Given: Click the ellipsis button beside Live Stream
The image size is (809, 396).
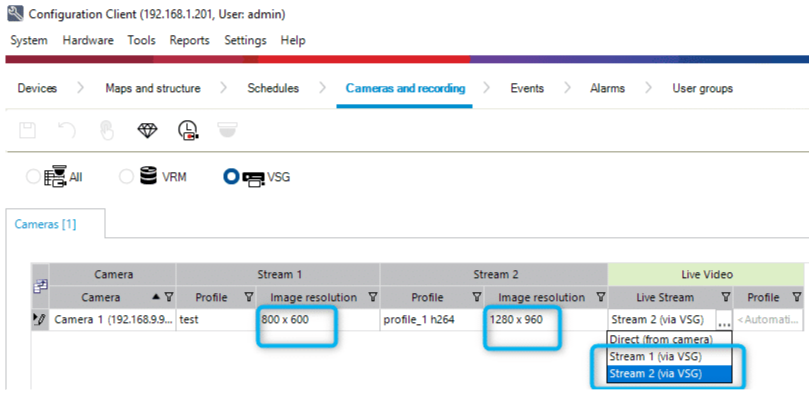Looking at the screenshot, I should point(724,321).
